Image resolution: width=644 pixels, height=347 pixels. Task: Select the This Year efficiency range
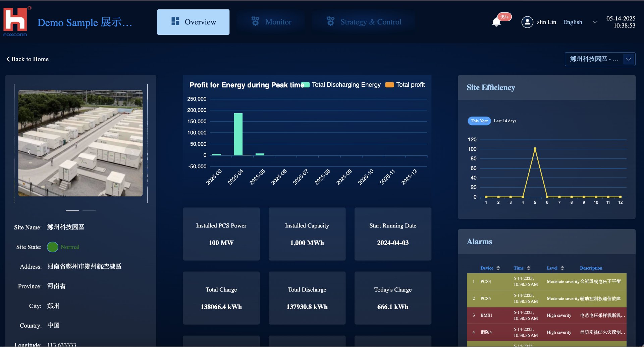[479, 121]
